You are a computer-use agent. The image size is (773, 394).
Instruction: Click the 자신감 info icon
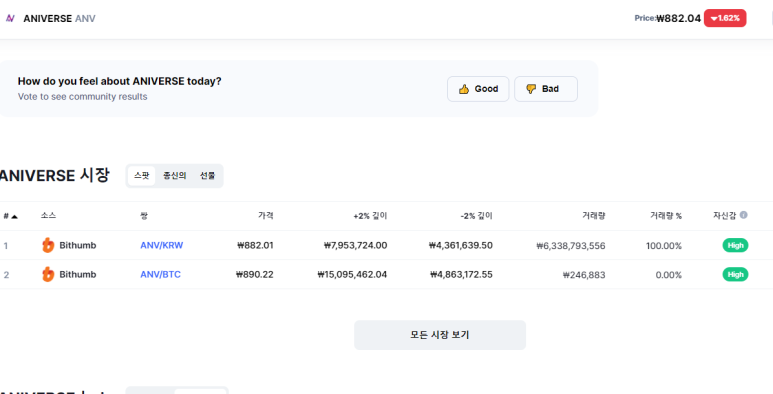click(743, 215)
